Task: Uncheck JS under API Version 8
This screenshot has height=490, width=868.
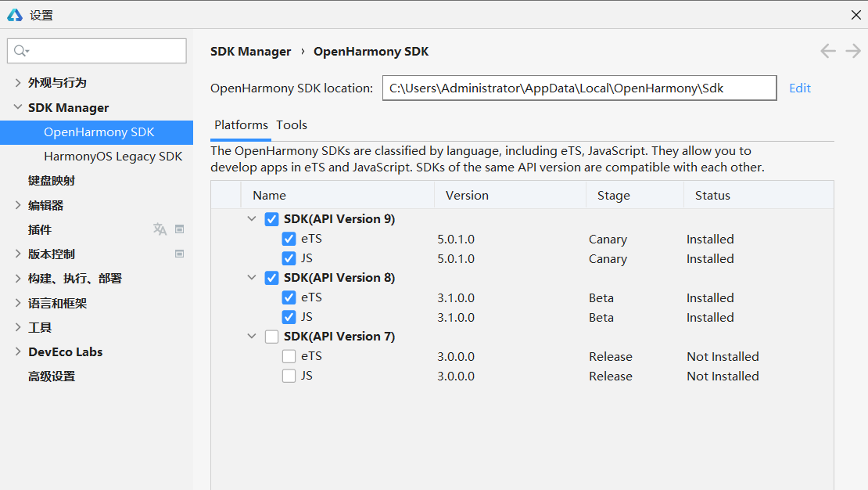Action: coord(289,317)
